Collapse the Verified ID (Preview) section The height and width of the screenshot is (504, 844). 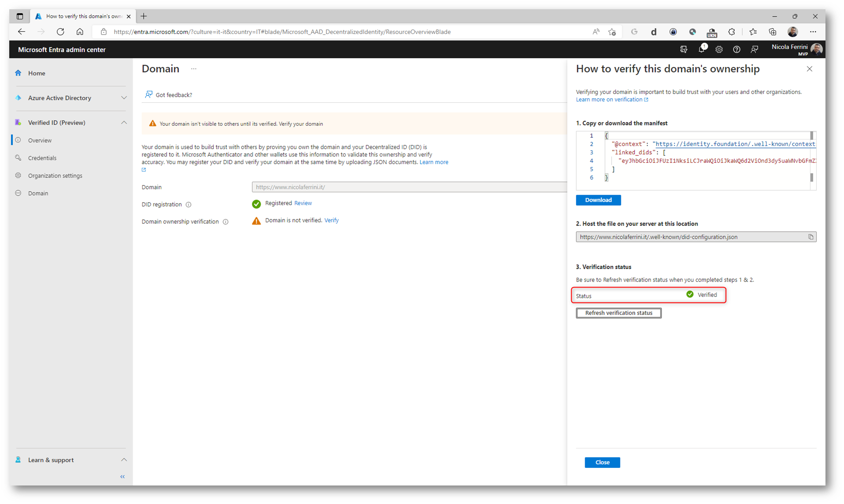point(124,122)
